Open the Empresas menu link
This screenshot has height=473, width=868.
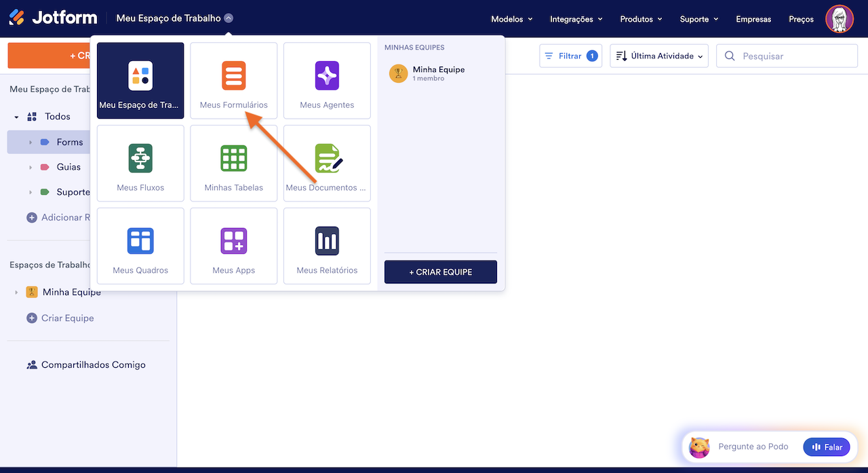tap(753, 19)
